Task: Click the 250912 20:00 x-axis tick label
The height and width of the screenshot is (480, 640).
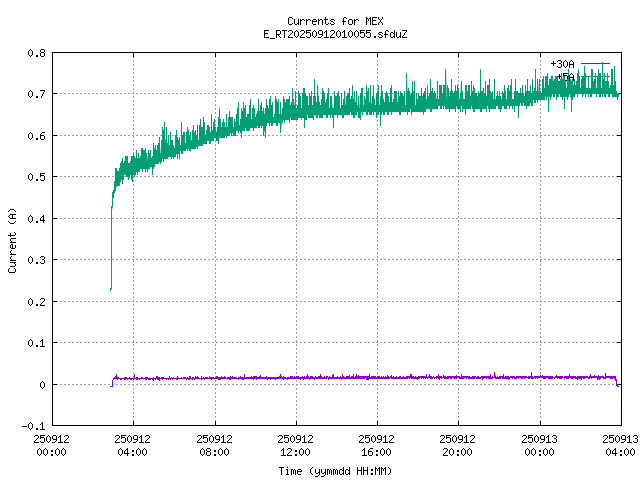Action: tap(458, 445)
